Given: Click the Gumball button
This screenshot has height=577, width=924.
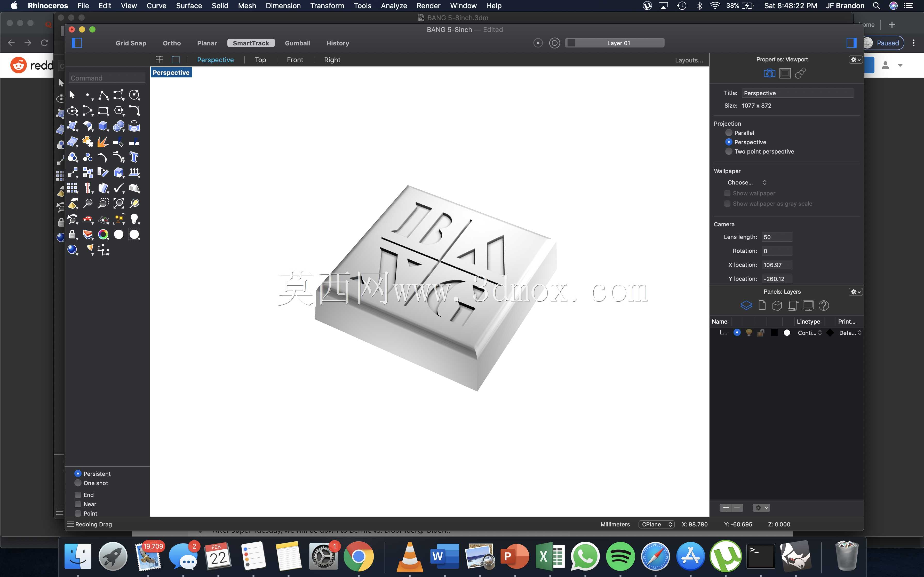Looking at the screenshot, I should (x=298, y=43).
